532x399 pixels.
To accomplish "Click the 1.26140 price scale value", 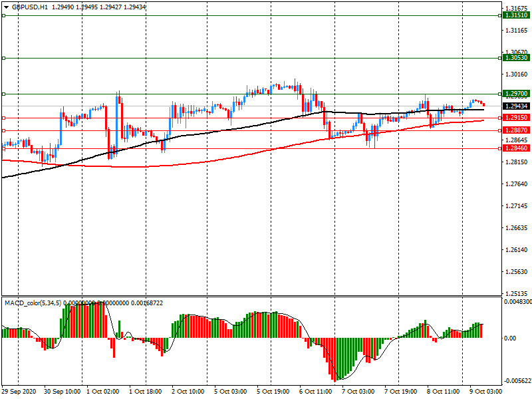I will 517,250.
